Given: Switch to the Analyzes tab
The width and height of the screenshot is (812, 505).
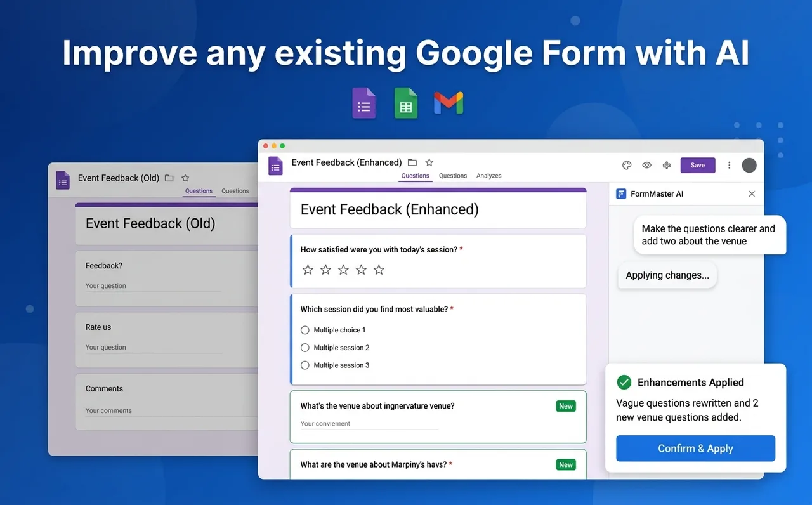Looking at the screenshot, I should click(x=489, y=176).
